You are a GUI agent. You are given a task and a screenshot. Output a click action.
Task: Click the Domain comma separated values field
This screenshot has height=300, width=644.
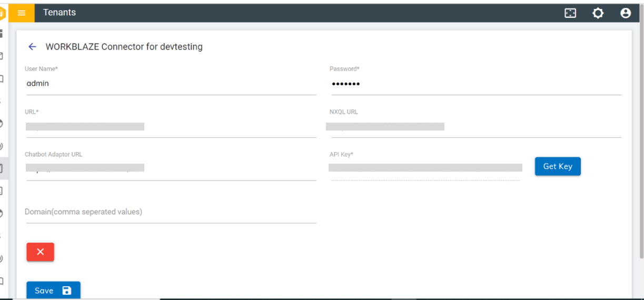point(171,212)
